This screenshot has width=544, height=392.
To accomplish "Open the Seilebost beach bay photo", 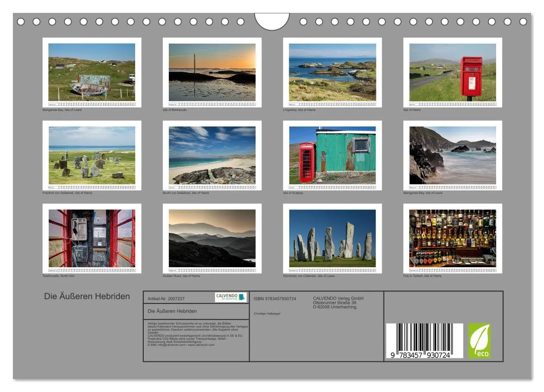I will coord(212,155).
